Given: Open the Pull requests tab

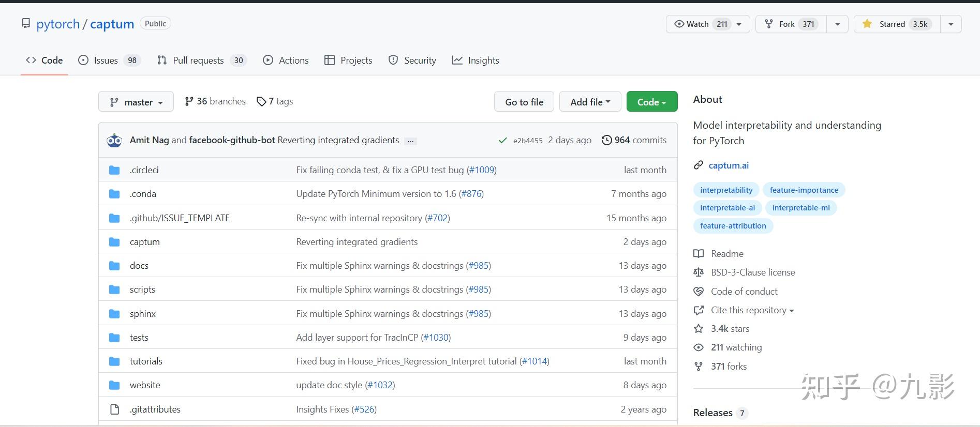Looking at the screenshot, I should coord(202,60).
